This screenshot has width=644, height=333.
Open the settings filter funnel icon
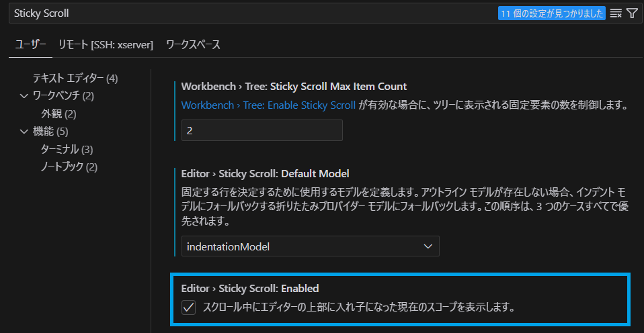pyautogui.click(x=632, y=13)
